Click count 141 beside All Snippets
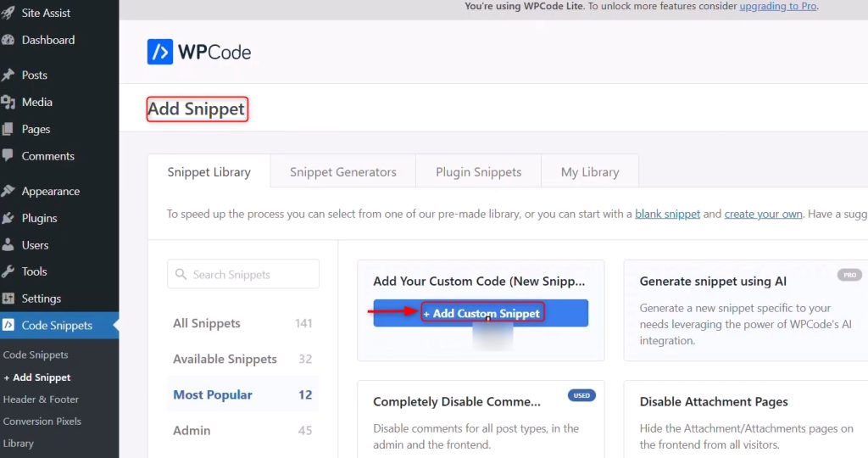The width and height of the screenshot is (868, 458). pos(303,323)
